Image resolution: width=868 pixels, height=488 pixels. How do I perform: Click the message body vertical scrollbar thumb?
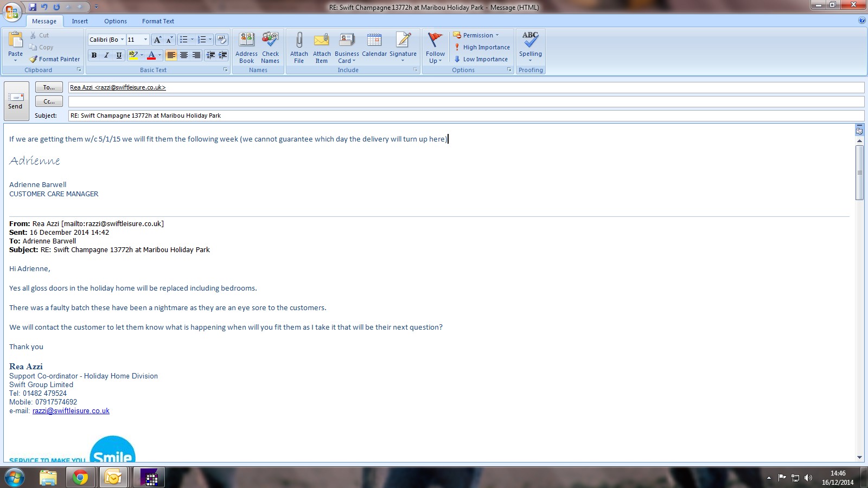pyautogui.click(x=859, y=173)
